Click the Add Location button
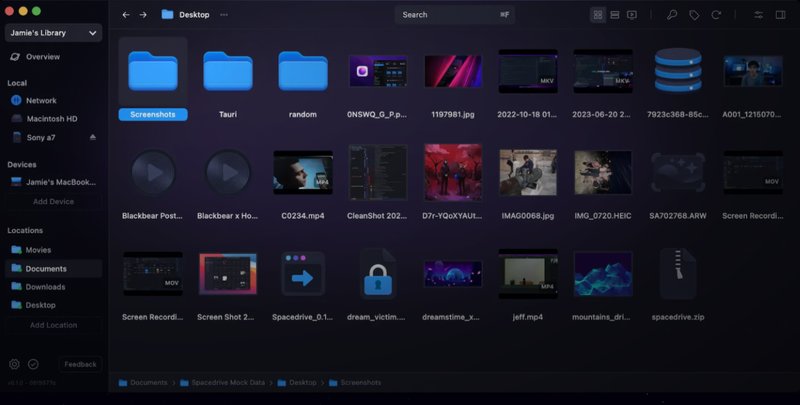Screen dimensions: 800x405 pyautogui.click(x=53, y=325)
